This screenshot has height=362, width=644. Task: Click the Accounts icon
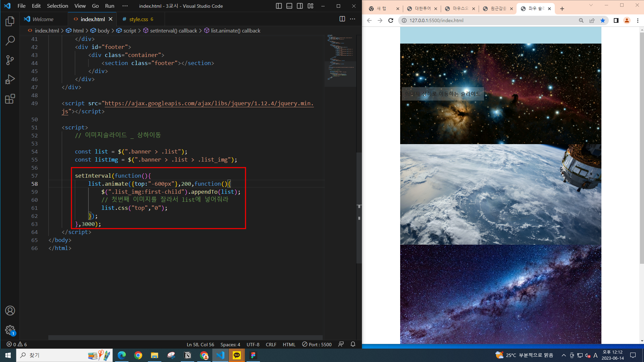10,311
